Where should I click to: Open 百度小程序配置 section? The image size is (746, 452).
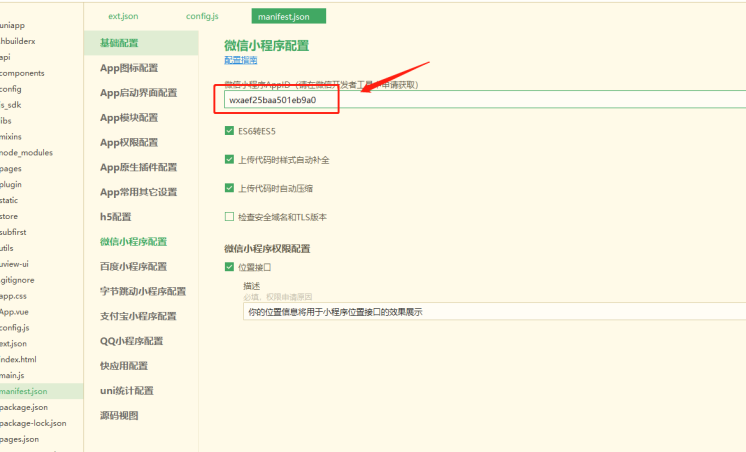pos(134,266)
